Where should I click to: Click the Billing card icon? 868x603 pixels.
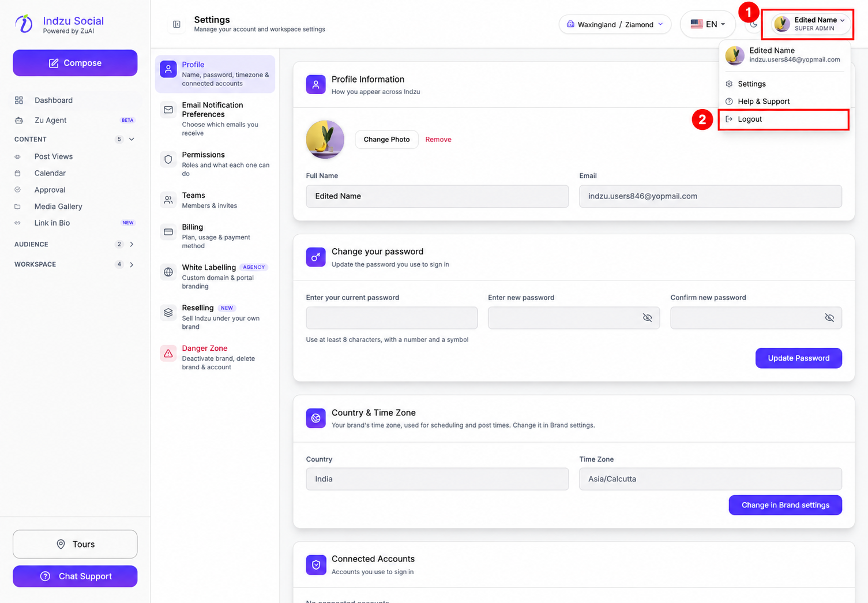pyautogui.click(x=168, y=232)
